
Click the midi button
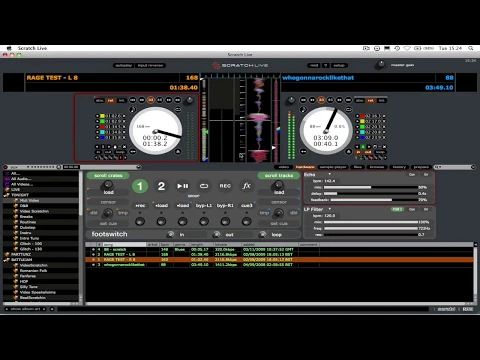(x=314, y=65)
